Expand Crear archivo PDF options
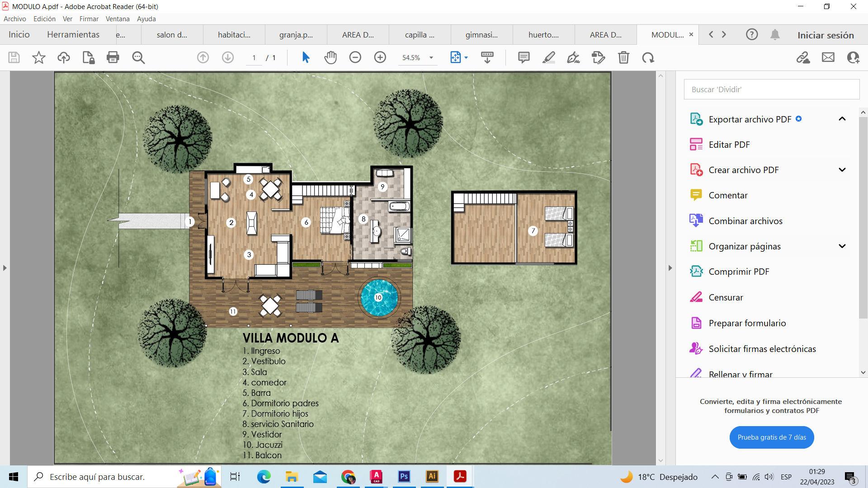The image size is (868, 488). (842, 170)
